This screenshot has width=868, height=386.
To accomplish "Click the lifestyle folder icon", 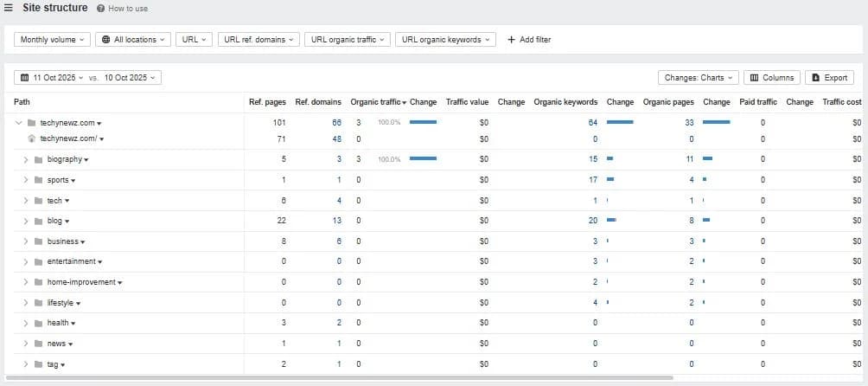I will (38, 303).
